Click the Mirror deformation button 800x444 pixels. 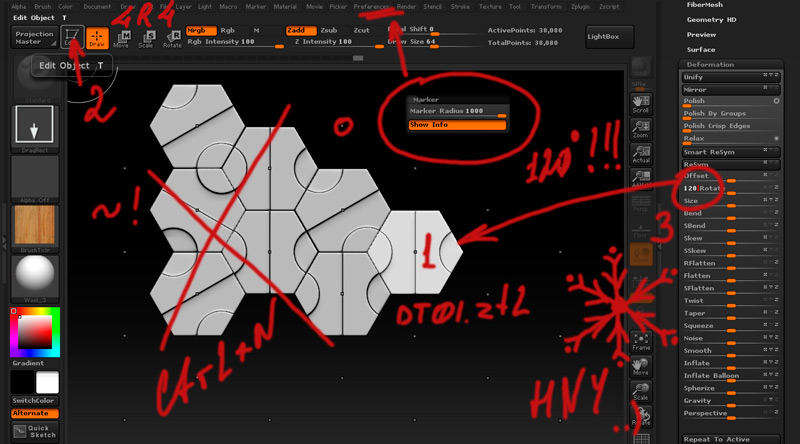(731, 90)
